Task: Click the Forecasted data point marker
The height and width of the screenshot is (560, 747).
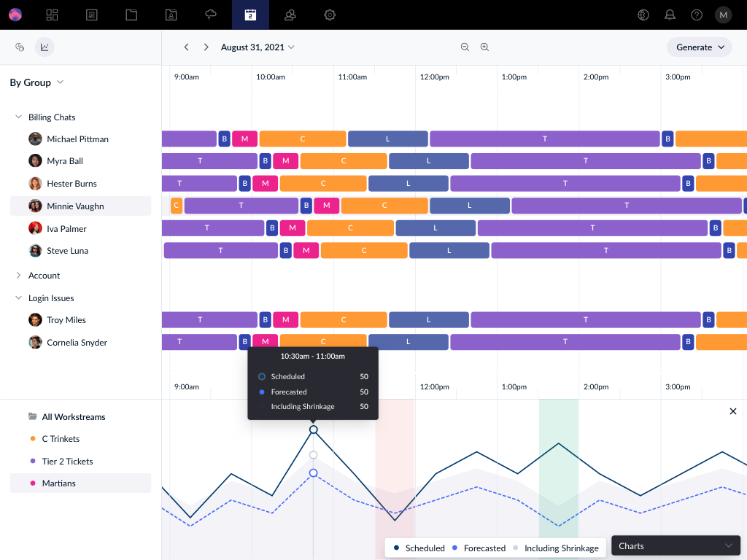Action: tap(313, 472)
